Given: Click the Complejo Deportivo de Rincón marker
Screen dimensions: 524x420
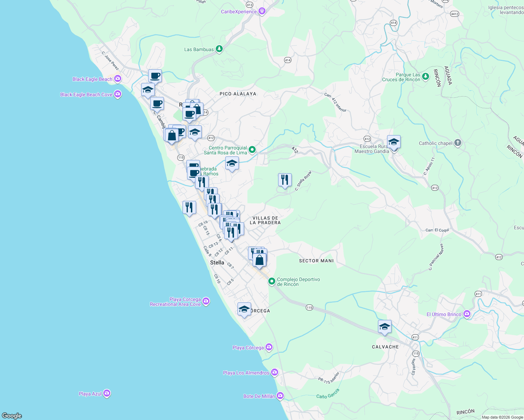Looking at the screenshot, I should tap(271, 282).
